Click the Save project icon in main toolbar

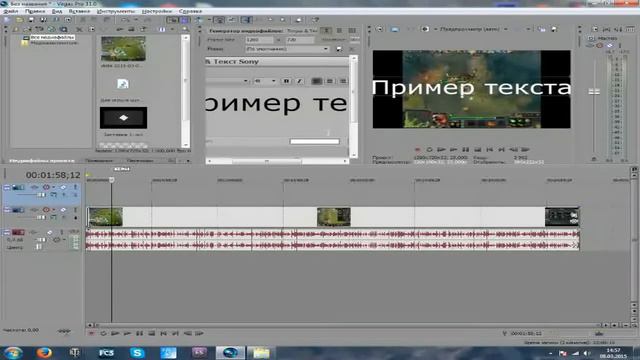coord(31,20)
